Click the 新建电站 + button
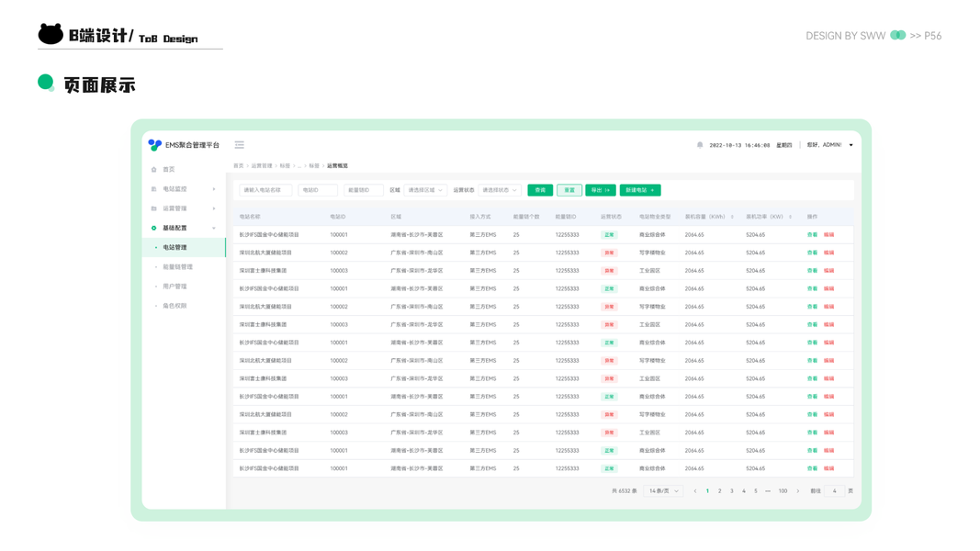 (x=640, y=190)
